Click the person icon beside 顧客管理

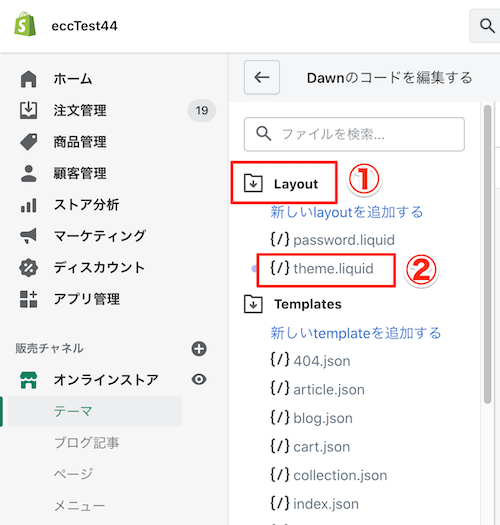click(x=28, y=173)
